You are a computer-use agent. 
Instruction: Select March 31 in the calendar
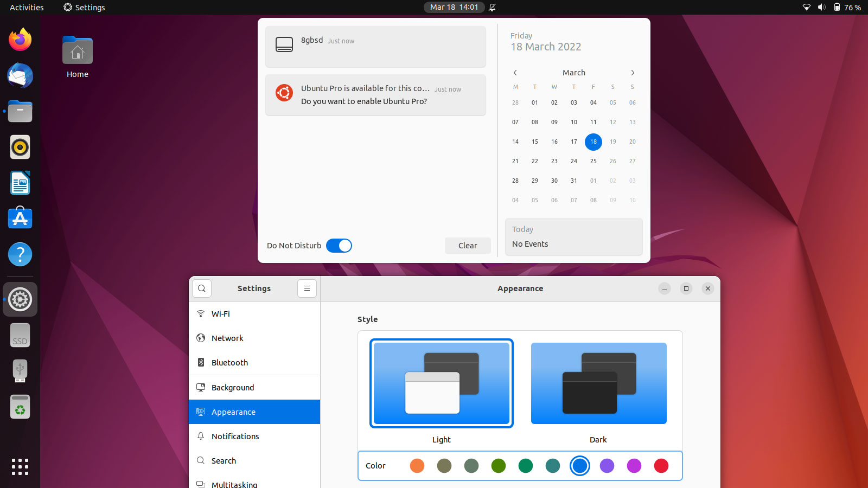click(574, 181)
